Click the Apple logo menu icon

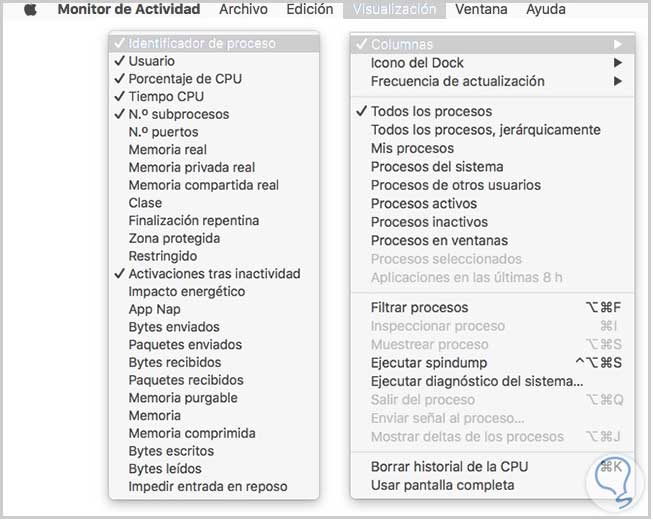coord(30,10)
